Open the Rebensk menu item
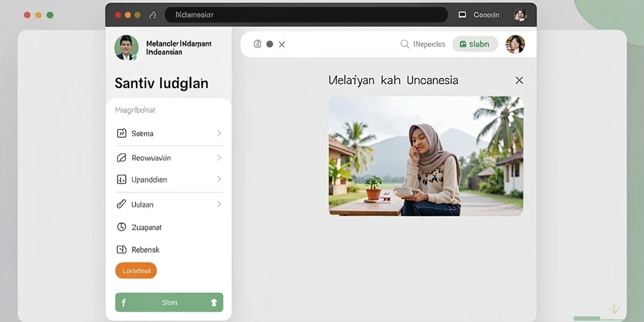Viewport: 644px width, 322px height. click(169, 249)
